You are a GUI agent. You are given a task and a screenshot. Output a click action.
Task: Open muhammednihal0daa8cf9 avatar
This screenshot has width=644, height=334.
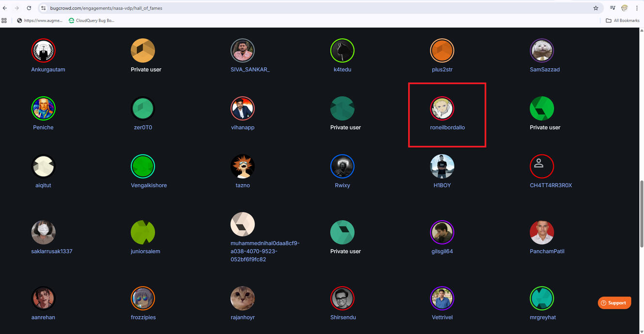243,225
